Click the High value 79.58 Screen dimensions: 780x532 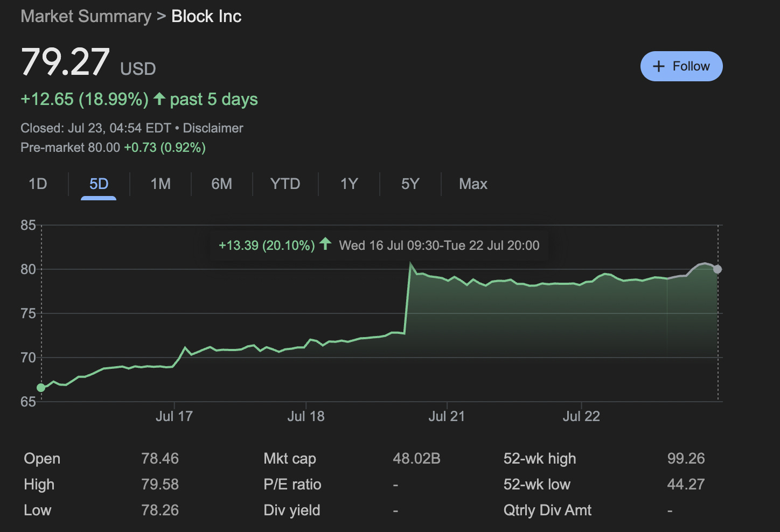160,485
